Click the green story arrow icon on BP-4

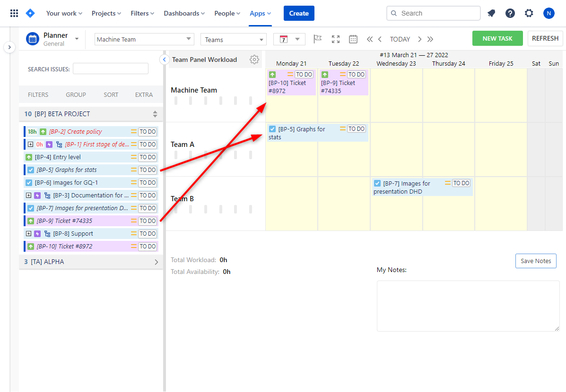[29, 157]
